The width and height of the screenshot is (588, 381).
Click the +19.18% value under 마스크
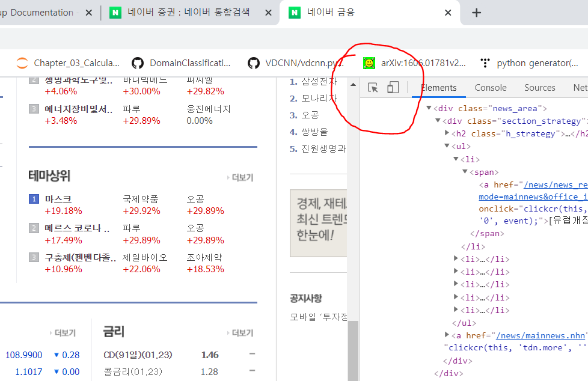click(x=63, y=211)
